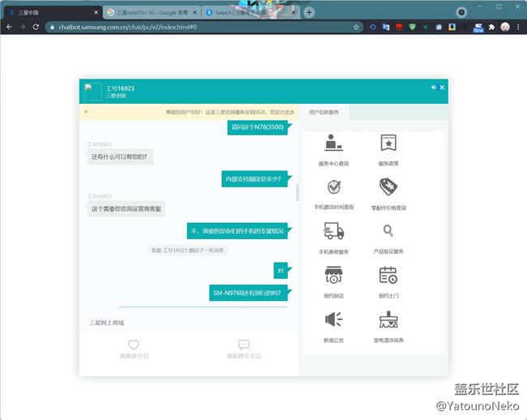Image resolution: width=527 pixels, height=420 pixels.
Task: Close the 三星中国 browser tab
Action: [x=96, y=12]
